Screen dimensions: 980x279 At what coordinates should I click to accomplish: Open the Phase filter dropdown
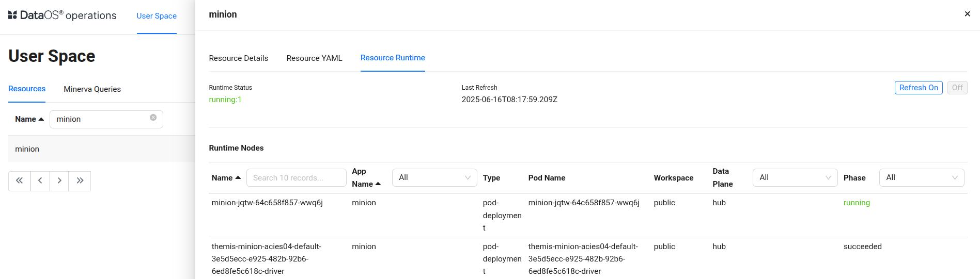921,177
